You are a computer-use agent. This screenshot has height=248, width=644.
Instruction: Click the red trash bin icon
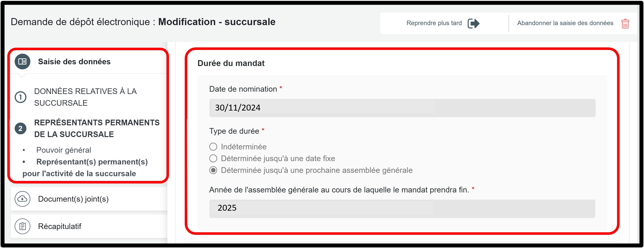point(625,24)
